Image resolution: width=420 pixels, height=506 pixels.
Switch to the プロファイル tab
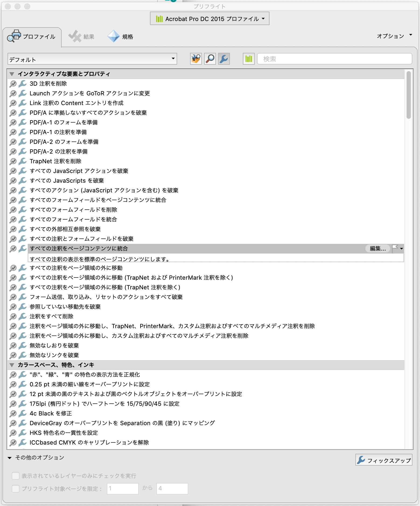coord(32,37)
